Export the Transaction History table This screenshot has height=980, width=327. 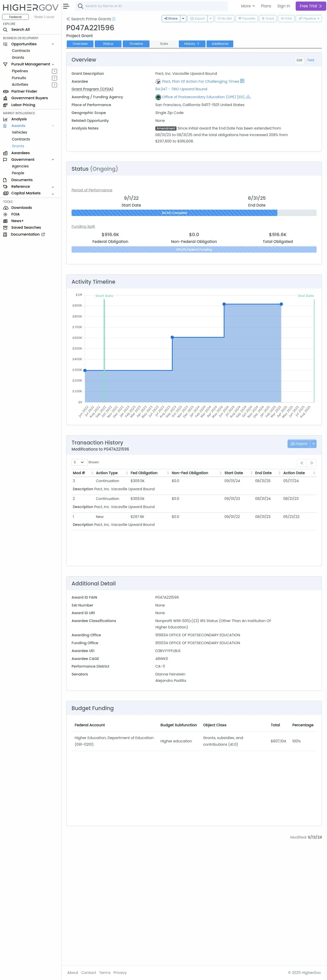point(299,444)
